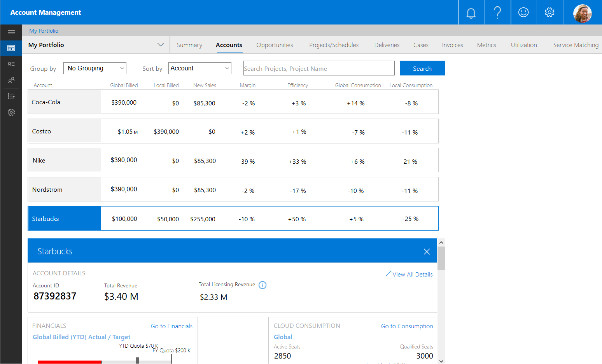602x364 pixels.
Task: Click the Go to Financials link
Action: pos(171,326)
